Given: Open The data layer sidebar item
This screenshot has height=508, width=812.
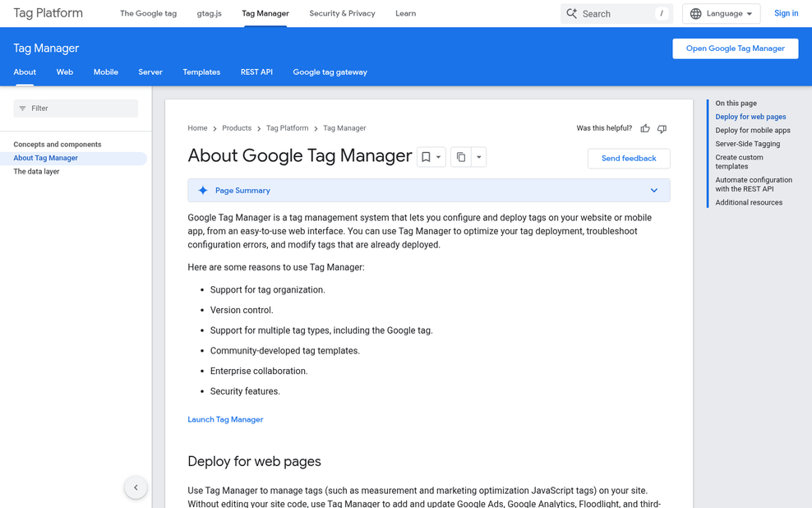Looking at the screenshot, I should (x=36, y=172).
